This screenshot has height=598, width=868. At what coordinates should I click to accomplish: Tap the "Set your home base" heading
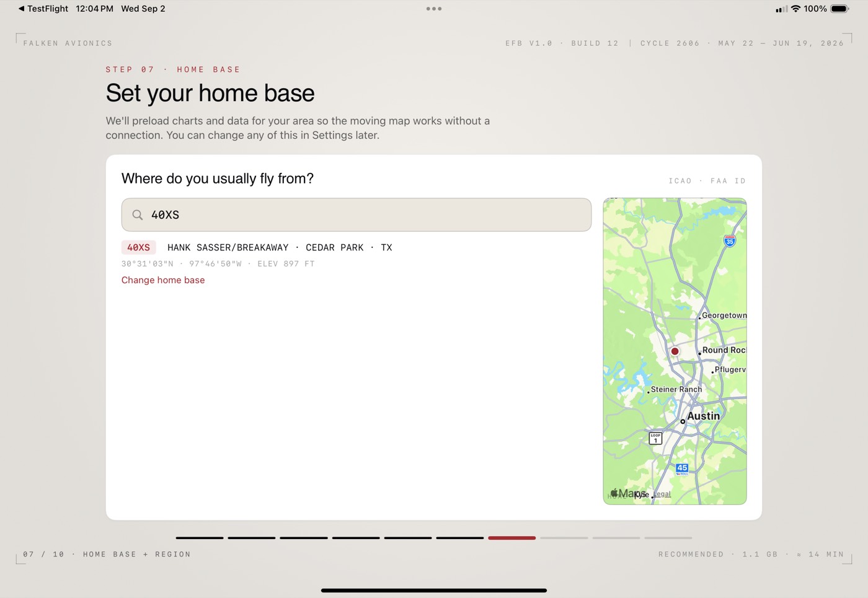[x=210, y=94]
